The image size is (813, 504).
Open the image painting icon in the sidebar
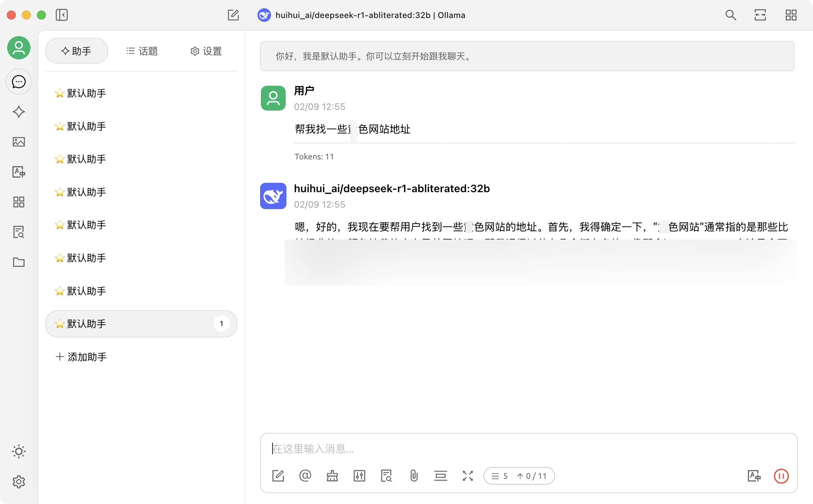[x=19, y=142]
